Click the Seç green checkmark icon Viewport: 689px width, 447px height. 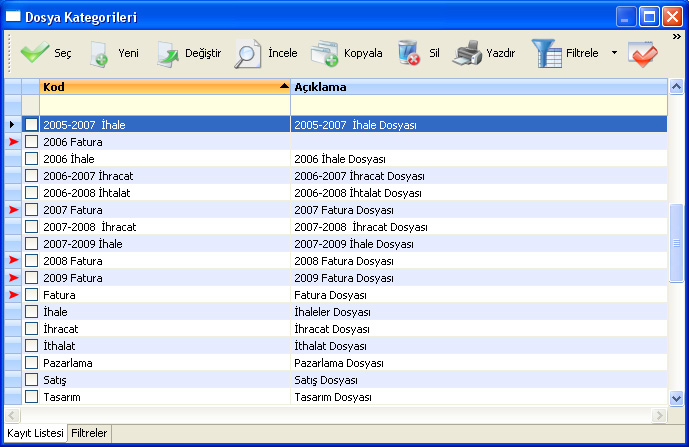click(34, 53)
